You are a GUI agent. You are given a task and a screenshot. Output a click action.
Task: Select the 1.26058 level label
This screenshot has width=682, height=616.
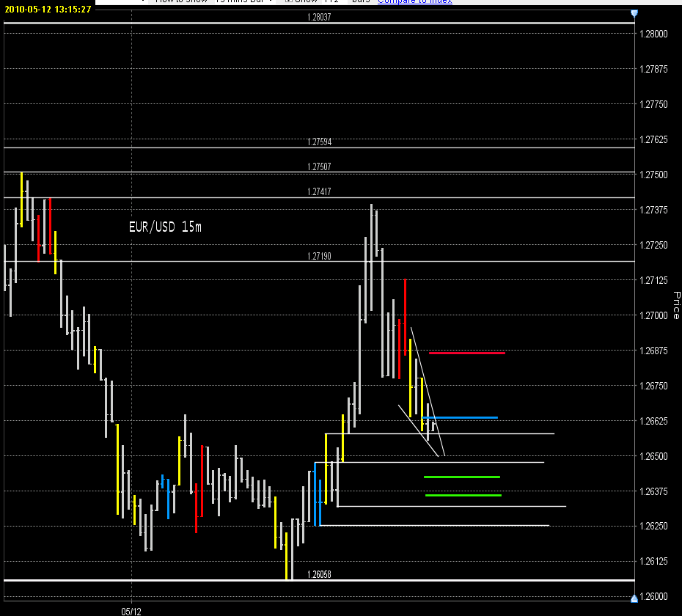(319, 574)
